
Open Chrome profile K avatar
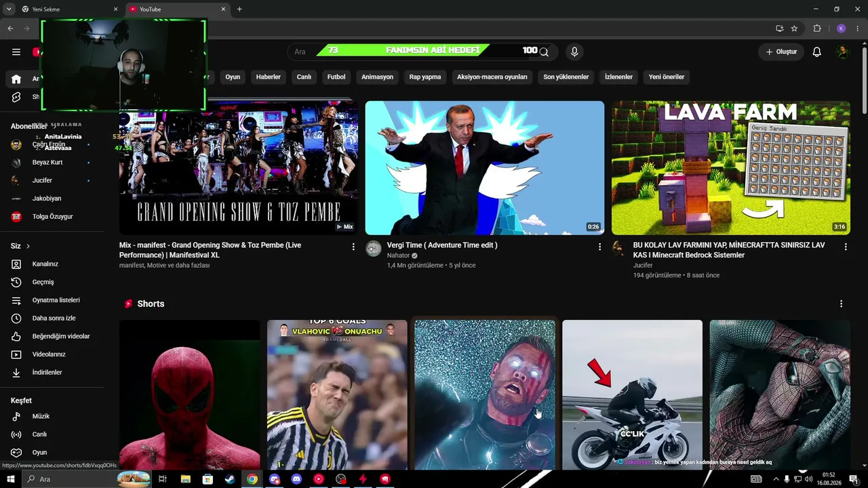(x=841, y=28)
